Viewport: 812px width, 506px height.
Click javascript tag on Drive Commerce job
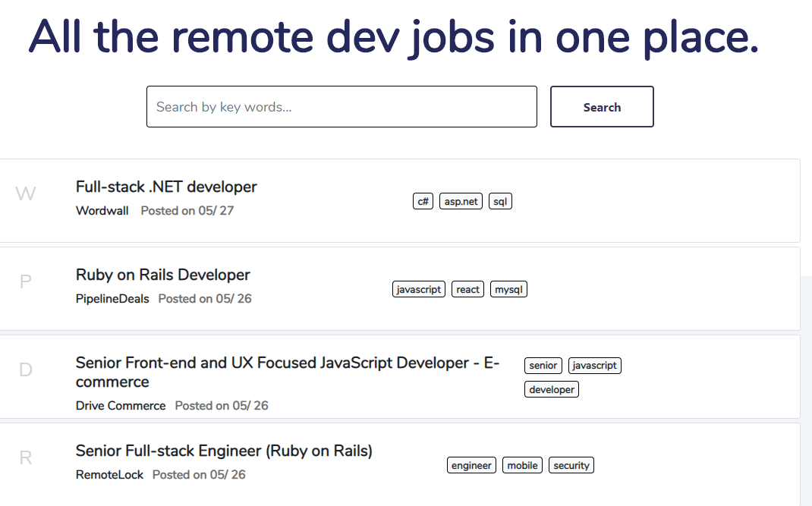pyautogui.click(x=594, y=365)
